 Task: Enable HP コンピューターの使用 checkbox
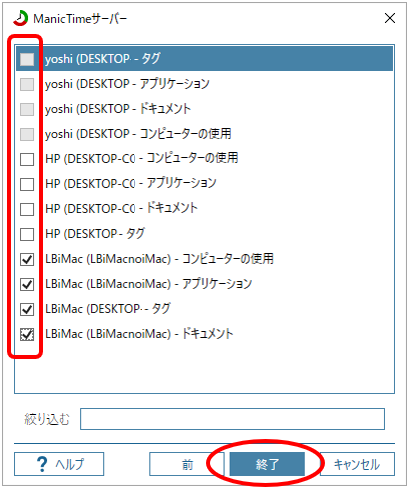27,159
